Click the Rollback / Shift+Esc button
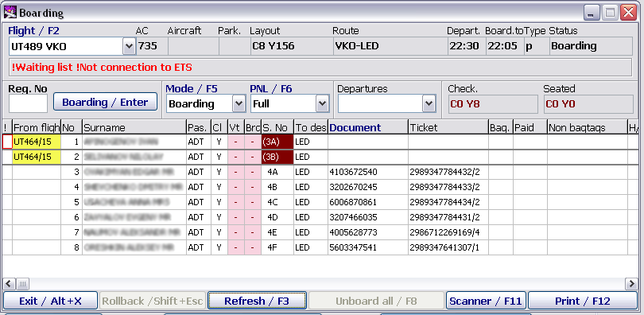The image size is (644, 315). 153,301
